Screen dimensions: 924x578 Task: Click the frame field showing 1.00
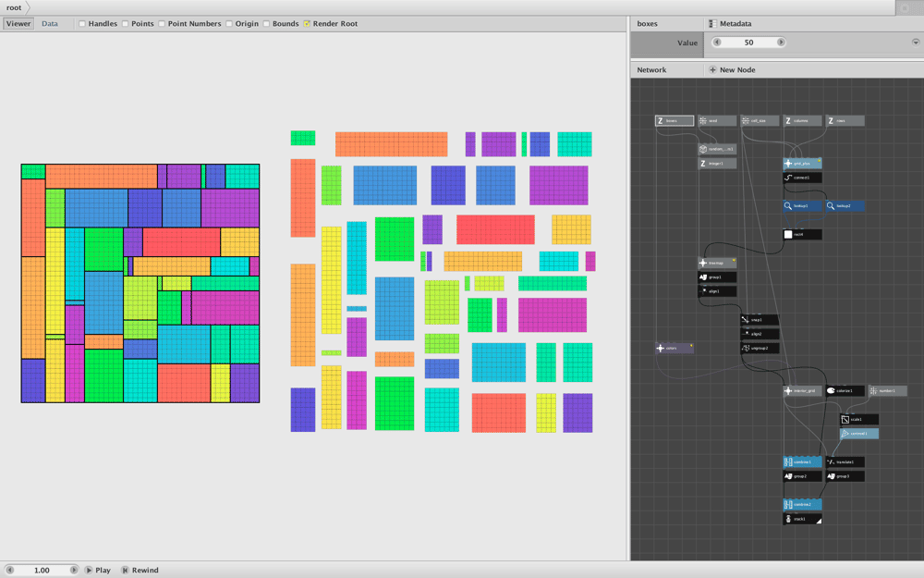(42, 570)
